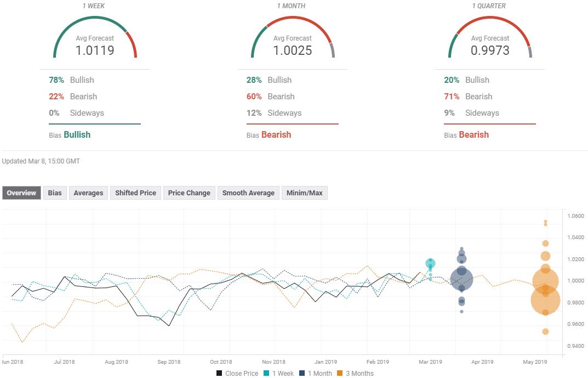Open the Price Change tab
This screenshot has width=588, height=378.
[189, 193]
